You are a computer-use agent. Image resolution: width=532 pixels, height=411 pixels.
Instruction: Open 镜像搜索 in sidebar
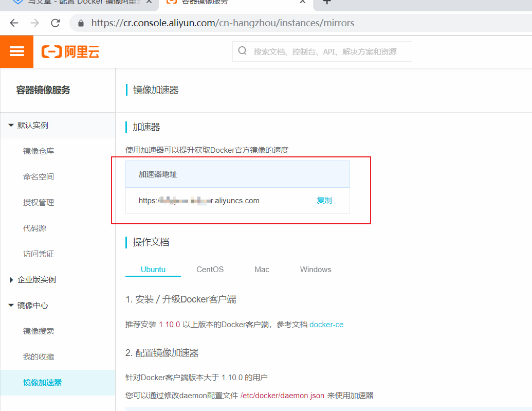[39, 331]
